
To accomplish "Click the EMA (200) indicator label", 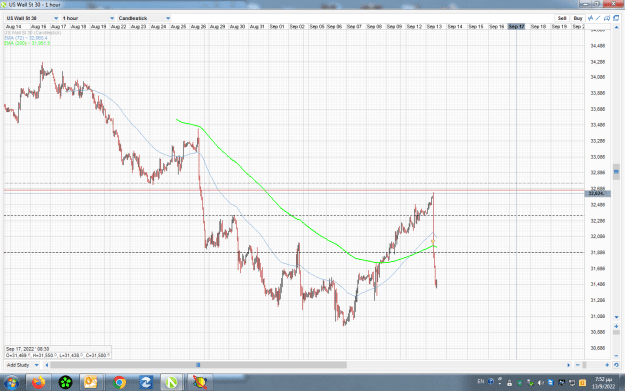I will [27, 43].
